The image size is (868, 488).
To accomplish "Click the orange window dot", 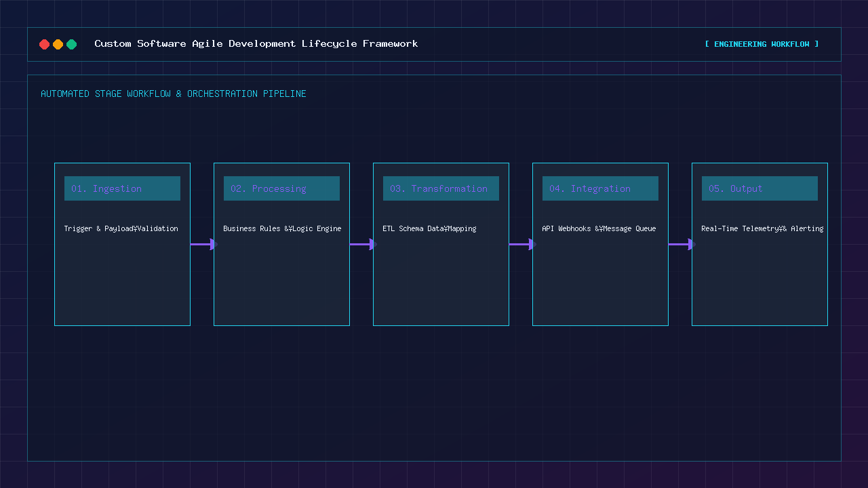I will click(58, 44).
